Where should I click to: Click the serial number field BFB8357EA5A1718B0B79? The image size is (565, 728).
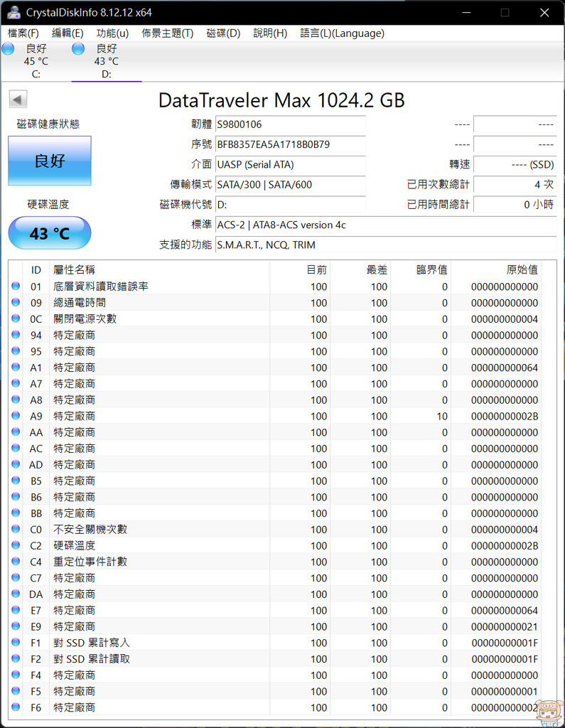point(291,144)
